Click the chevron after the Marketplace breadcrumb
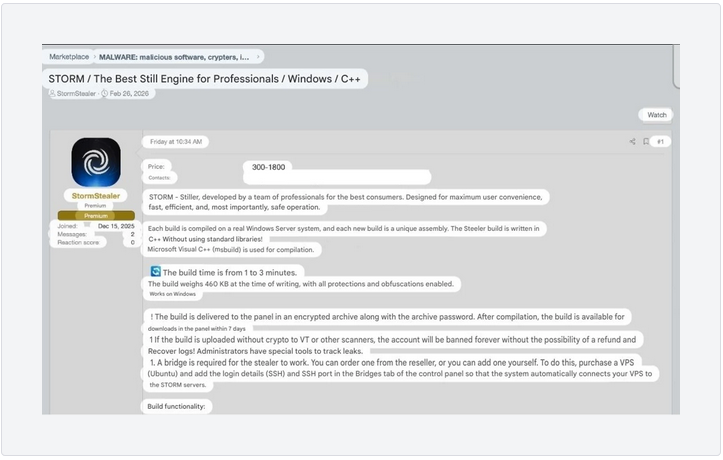Screen dimensions: 723x460 tap(95, 57)
